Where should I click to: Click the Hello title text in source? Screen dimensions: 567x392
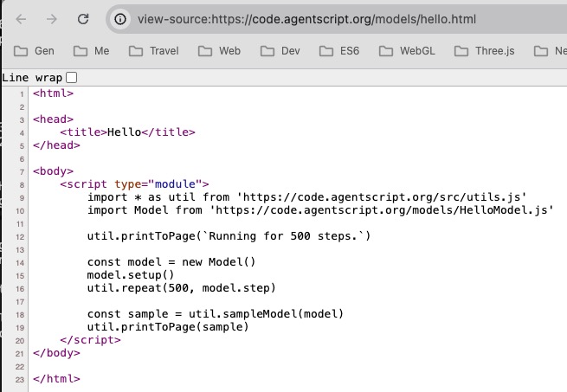pyautogui.click(x=124, y=132)
